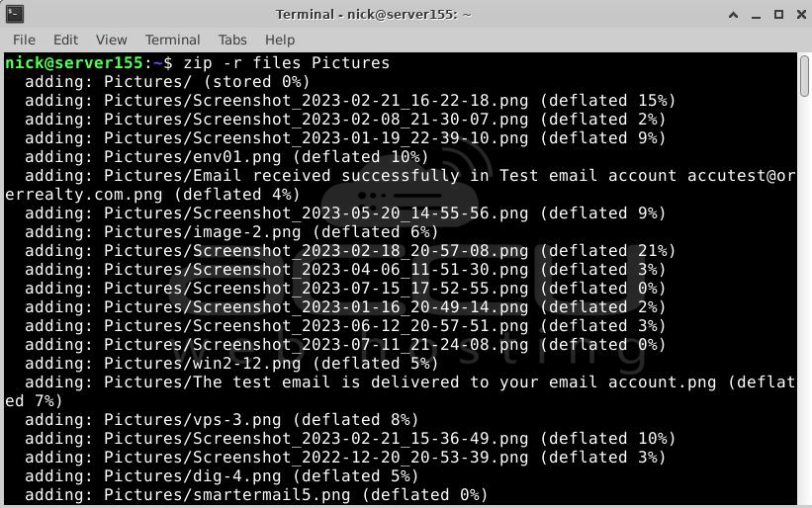The image size is (812, 508).
Task: Click the terminal icon in title bar
Action: (15, 14)
